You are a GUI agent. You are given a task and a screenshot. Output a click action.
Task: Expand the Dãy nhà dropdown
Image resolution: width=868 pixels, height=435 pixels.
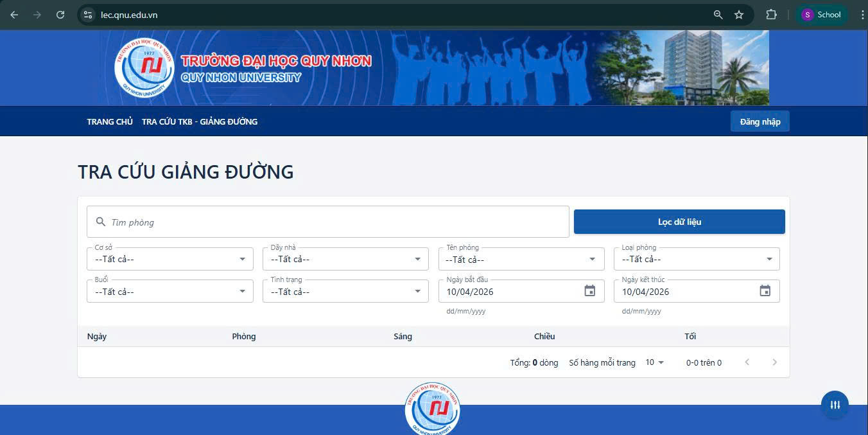[x=345, y=260]
